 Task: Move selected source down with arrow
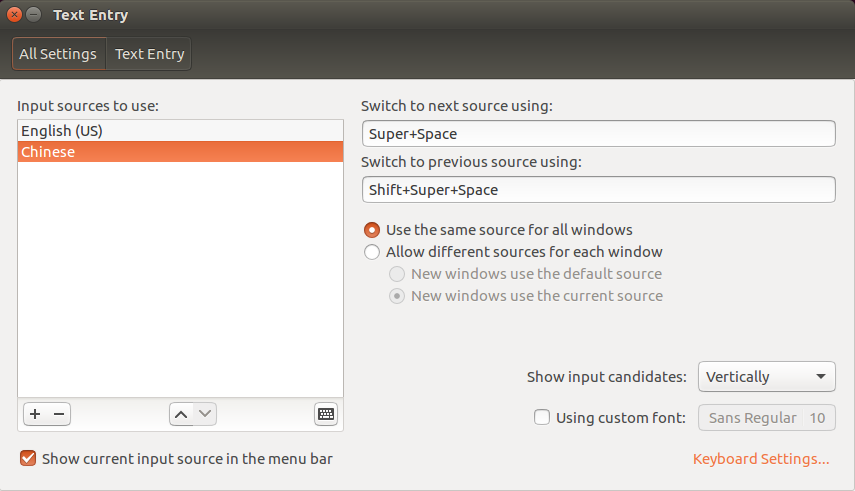(205, 414)
